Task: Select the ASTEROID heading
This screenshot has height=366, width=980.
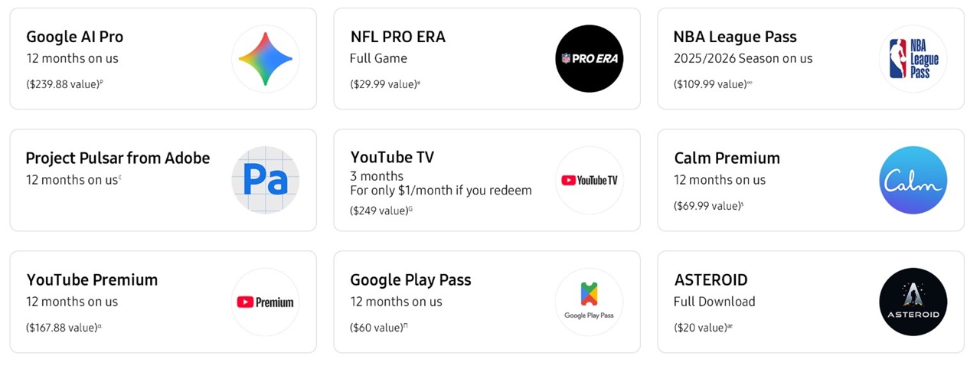Action: [710, 279]
